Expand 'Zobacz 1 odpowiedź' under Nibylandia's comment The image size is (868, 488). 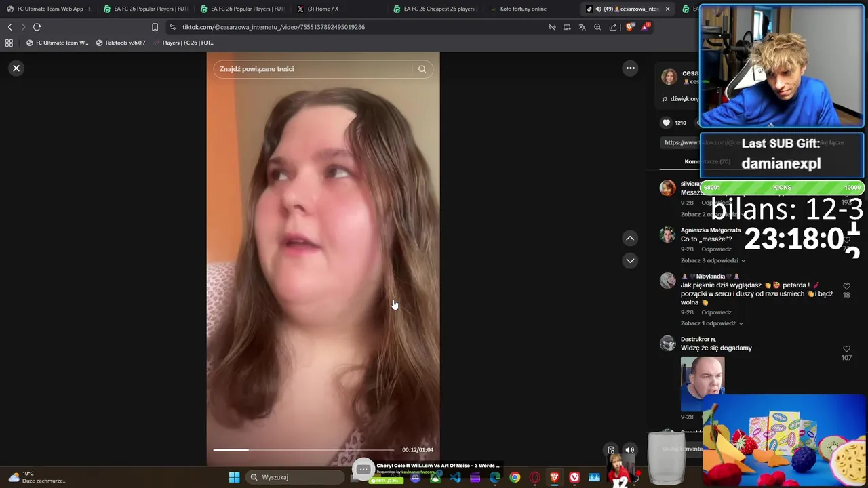[711, 323]
